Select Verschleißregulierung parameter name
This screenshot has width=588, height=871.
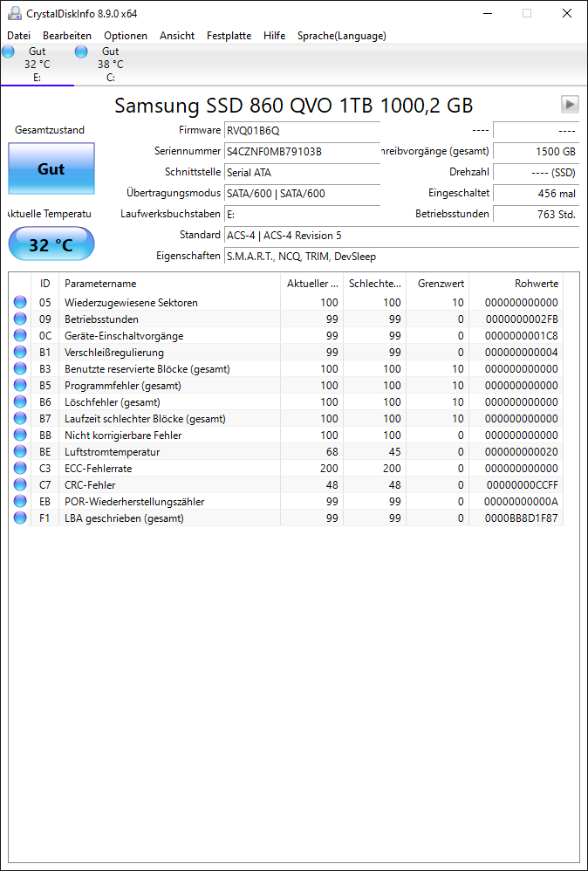(x=113, y=353)
